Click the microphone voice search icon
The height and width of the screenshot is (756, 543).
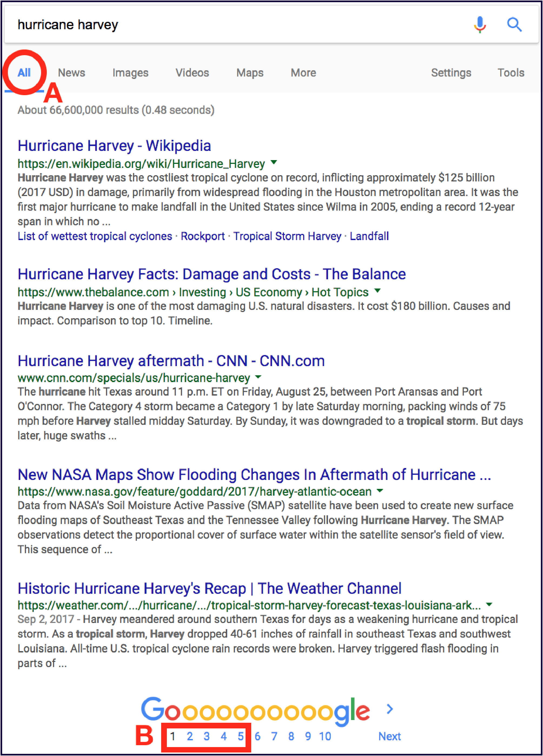[480, 24]
